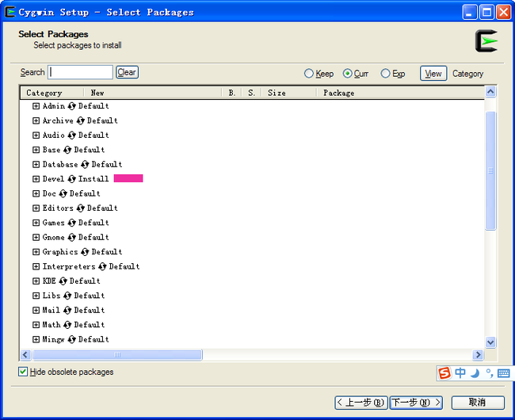
Task: Cycle install action icon for Interpreters category
Action: (x=102, y=266)
